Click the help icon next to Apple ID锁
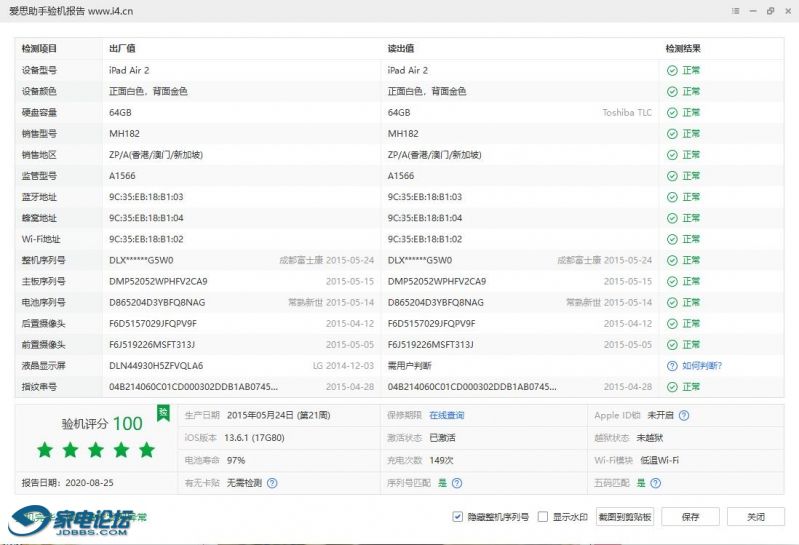Screen dimensions: 799x545 [684, 416]
